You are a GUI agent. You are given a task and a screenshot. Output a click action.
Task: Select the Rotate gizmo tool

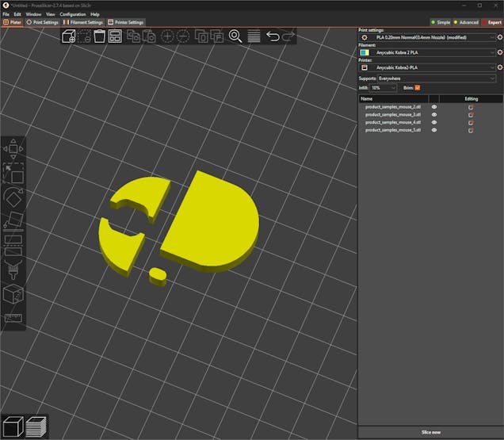pos(13,197)
